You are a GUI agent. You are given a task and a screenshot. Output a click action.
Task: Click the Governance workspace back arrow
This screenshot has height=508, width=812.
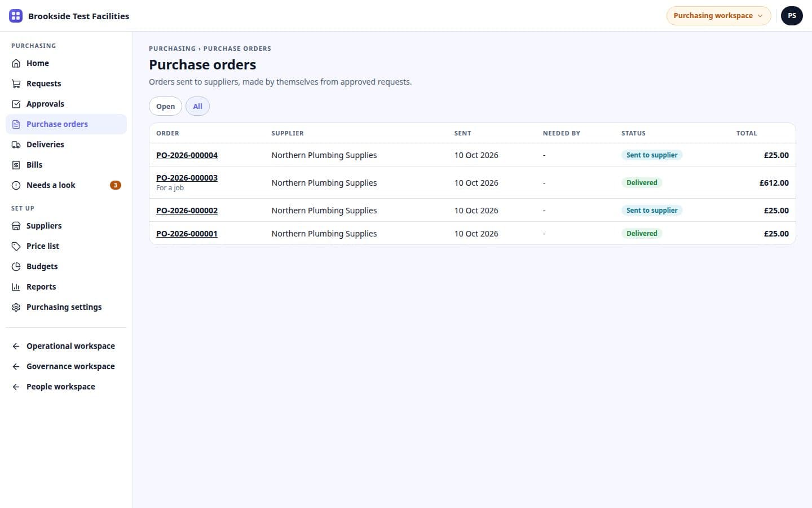(16, 366)
